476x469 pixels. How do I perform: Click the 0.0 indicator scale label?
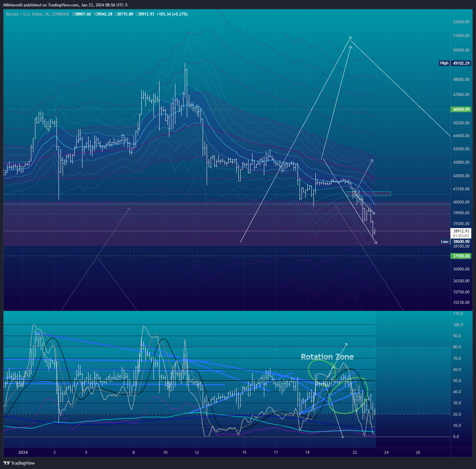click(456, 437)
